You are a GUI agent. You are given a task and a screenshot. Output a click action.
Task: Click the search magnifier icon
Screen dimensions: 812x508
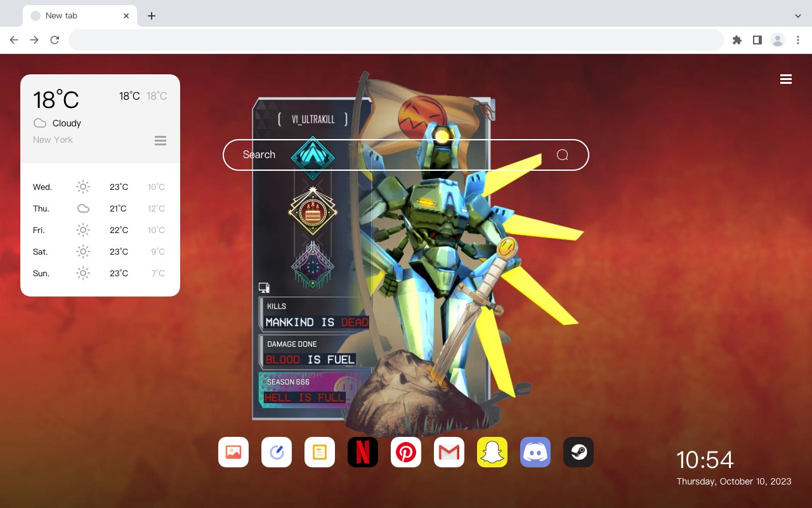pyautogui.click(x=562, y=155)
